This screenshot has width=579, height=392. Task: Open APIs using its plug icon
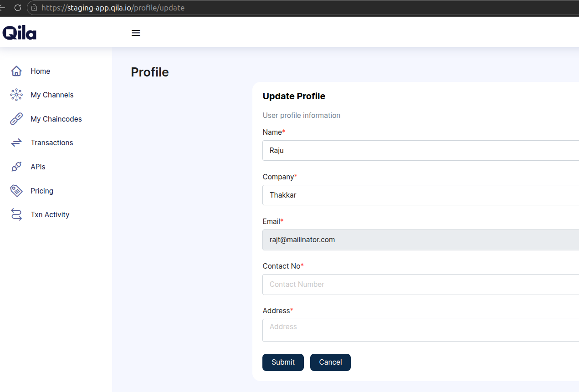point(16,167)
